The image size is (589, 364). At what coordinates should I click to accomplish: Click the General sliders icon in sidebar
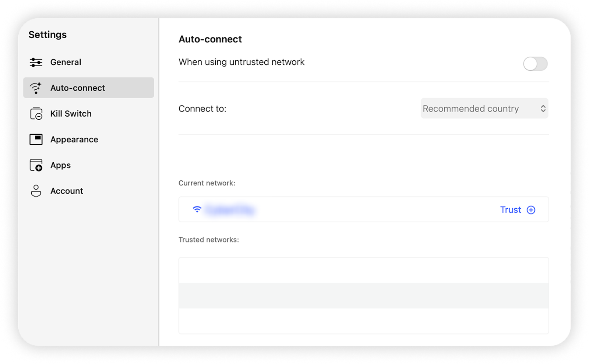coord(36,62)
